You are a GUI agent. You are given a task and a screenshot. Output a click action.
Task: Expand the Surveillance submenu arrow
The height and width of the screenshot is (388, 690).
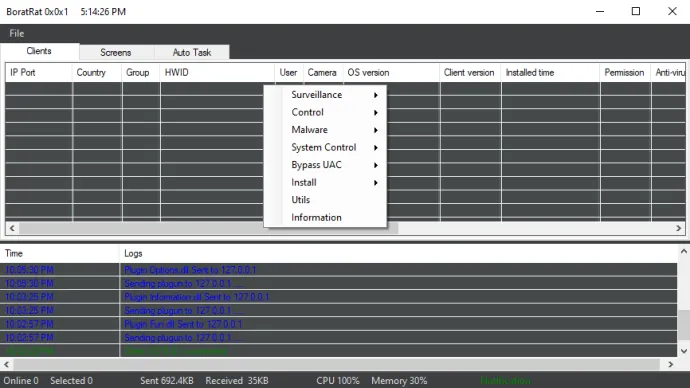tap(376, 95)
